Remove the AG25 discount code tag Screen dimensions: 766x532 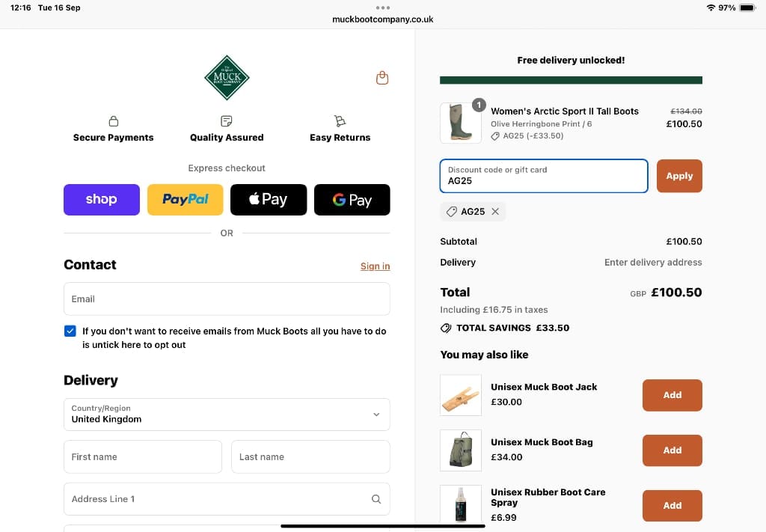(x=495, y=212)
